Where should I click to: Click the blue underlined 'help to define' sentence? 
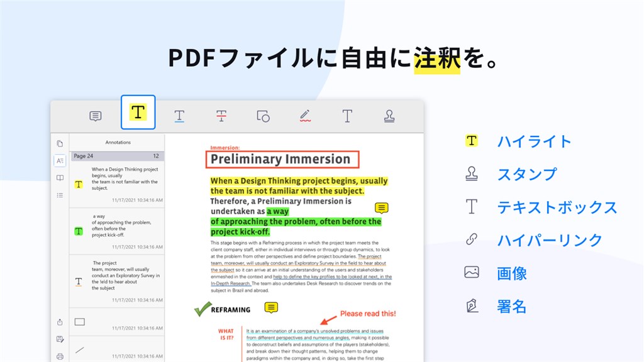[x=301, y=280]
